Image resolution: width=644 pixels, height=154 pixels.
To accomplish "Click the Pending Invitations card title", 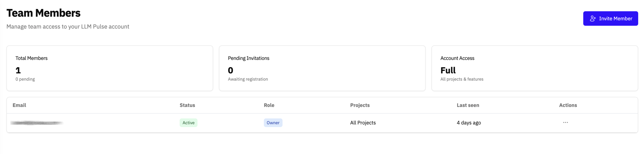I will pyautogui.click(x=248, y=58).
